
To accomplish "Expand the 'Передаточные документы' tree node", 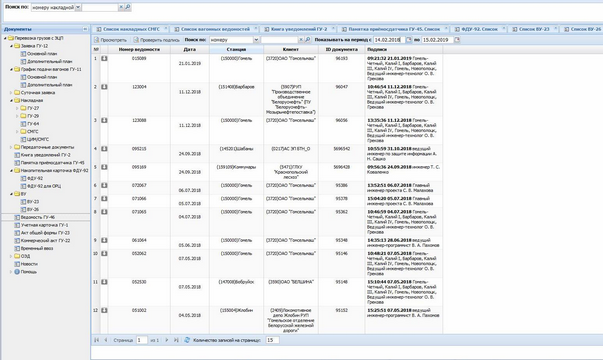I will point(11,147).
